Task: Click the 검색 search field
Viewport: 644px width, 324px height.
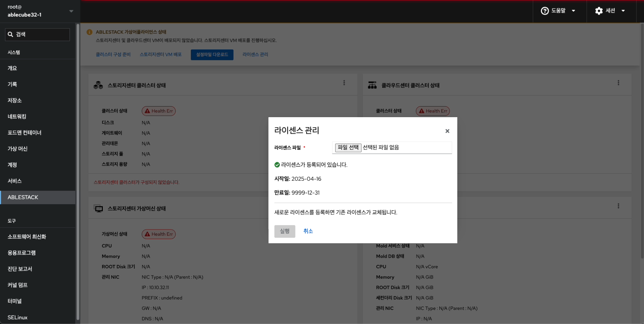Action: click(37, 34)
